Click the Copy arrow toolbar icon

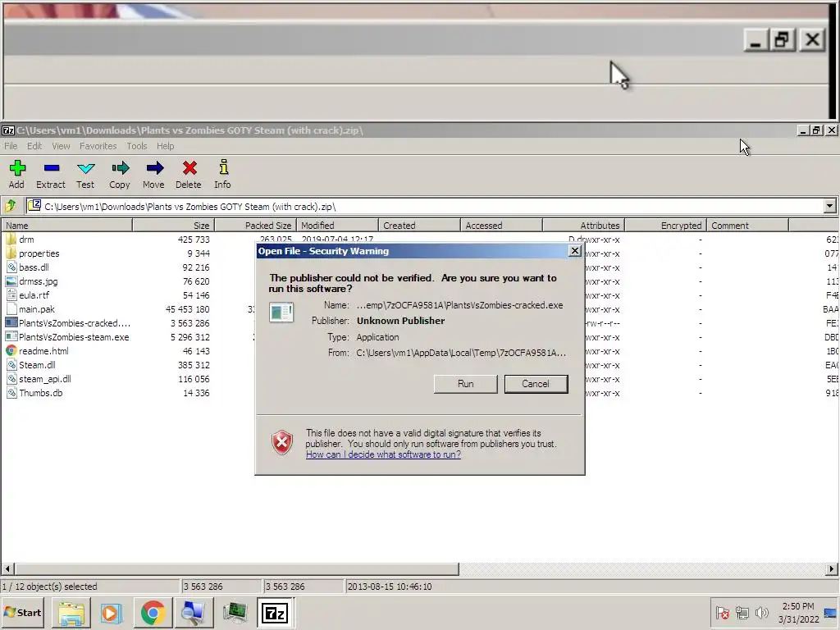121,168
